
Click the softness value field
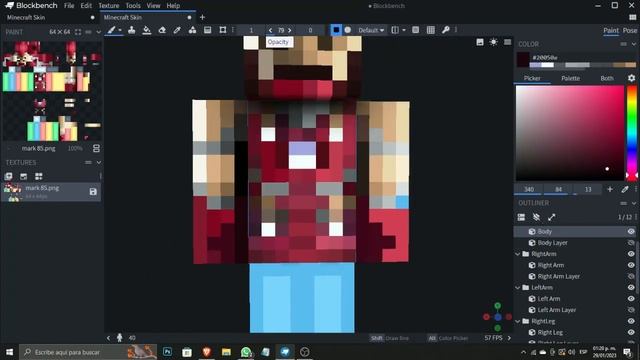(310, 30)
